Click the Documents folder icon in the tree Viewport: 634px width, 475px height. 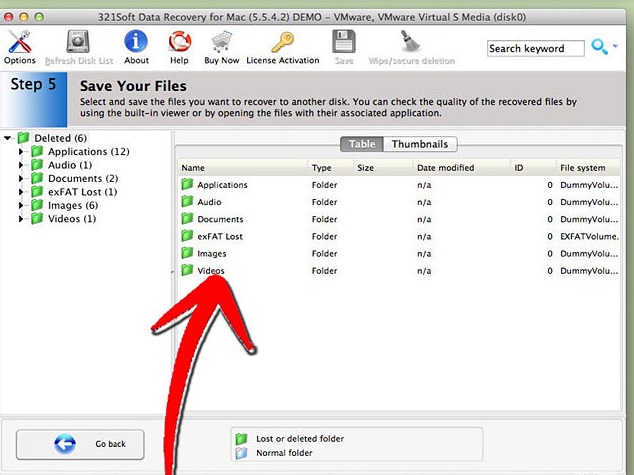[x=37, y=178]
